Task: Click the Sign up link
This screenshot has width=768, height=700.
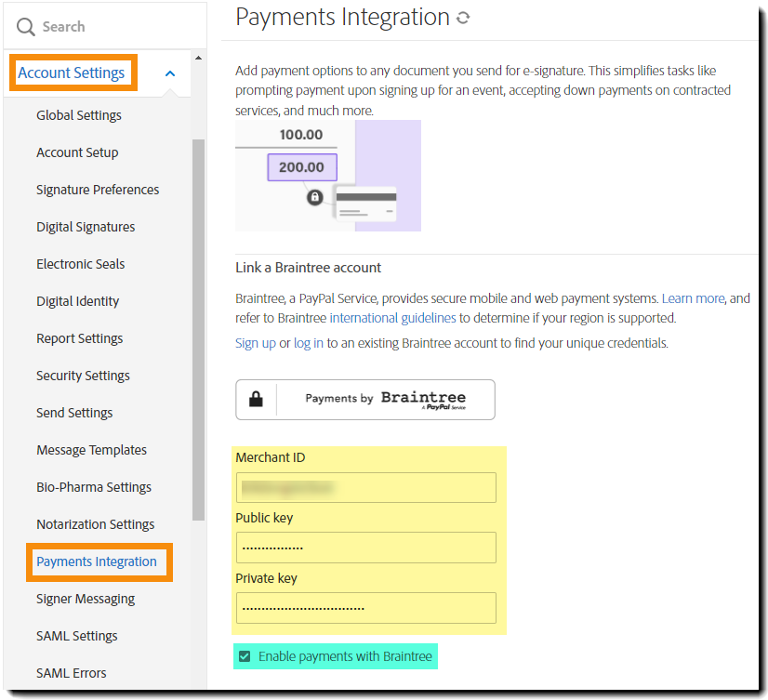Action: (255, 343)
